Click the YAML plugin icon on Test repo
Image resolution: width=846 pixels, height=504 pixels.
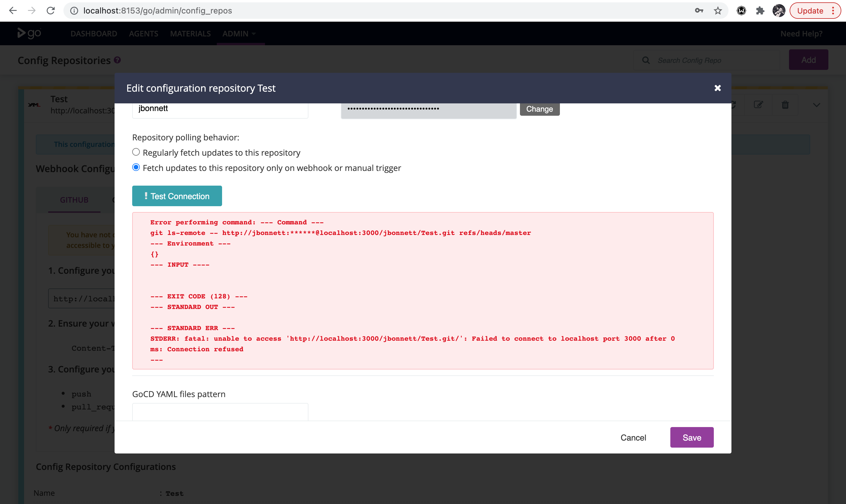[x=34, y=105]
